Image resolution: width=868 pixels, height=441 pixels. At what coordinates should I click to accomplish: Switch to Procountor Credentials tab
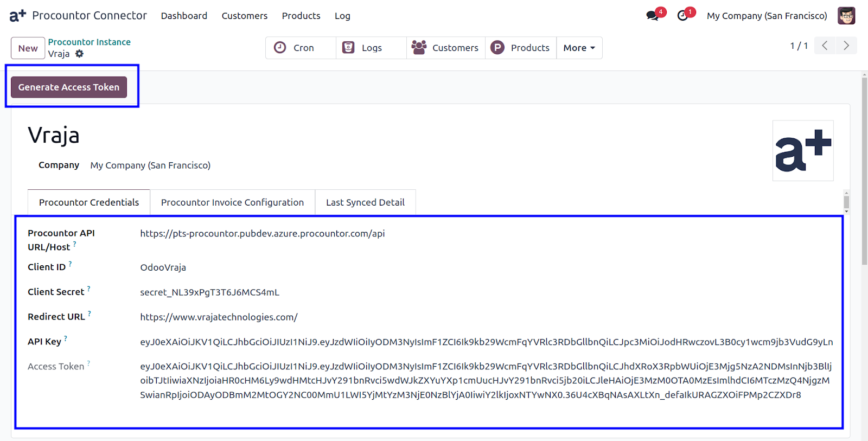89,202
